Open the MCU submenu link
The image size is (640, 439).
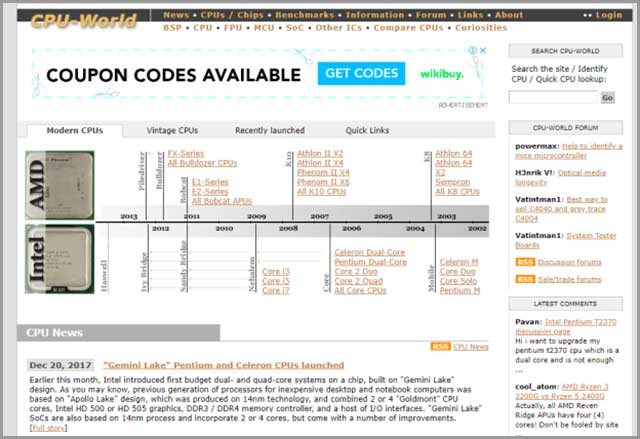pos(264,28)
